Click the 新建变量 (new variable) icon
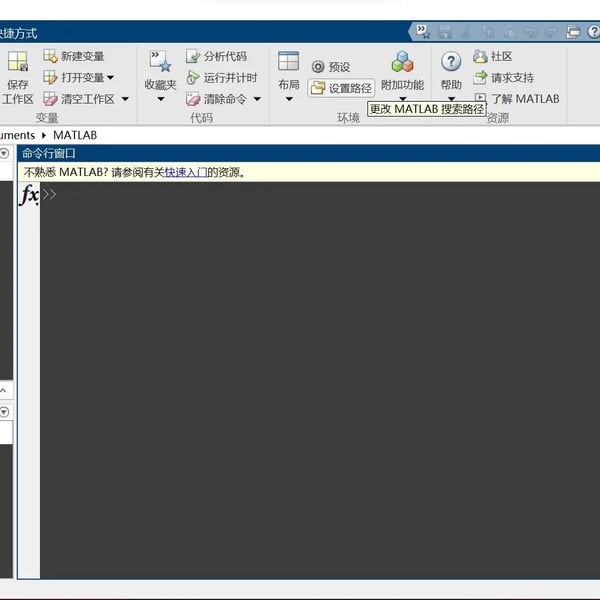 [x=50, y=56]
